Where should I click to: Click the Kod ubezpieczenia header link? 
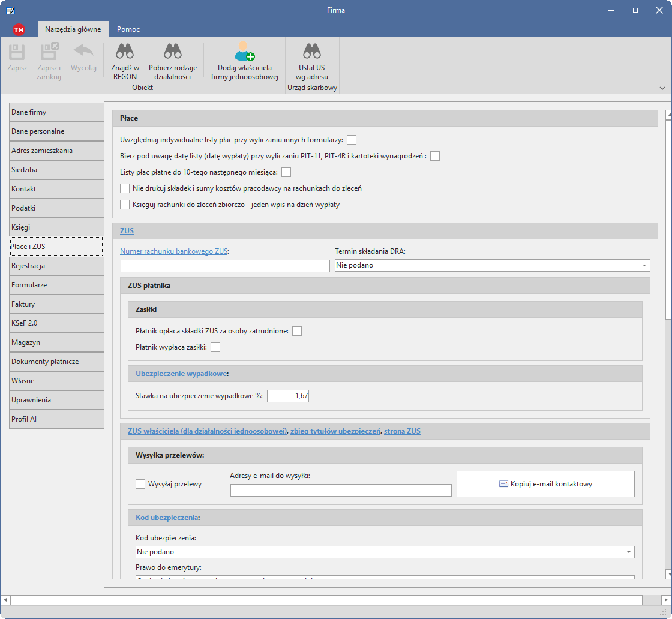click(x=167, y=518)
